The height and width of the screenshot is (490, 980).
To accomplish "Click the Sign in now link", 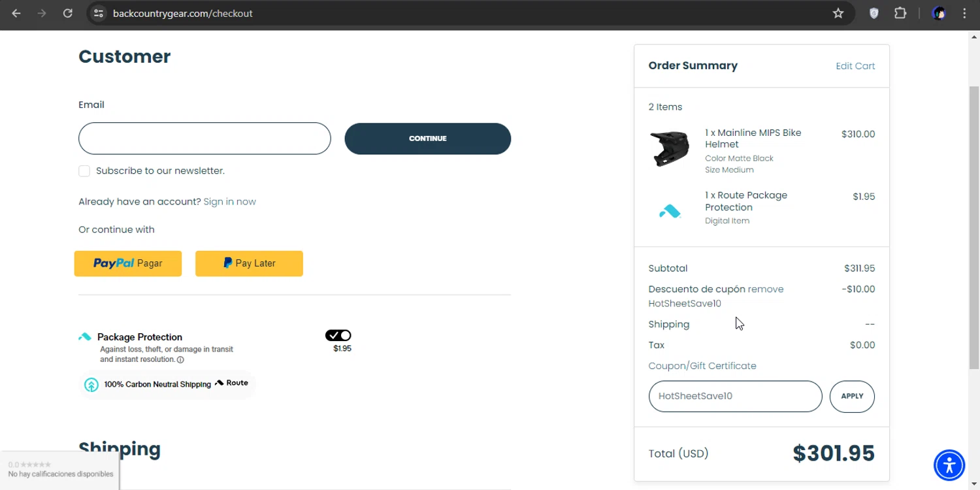I will point(229,202).
